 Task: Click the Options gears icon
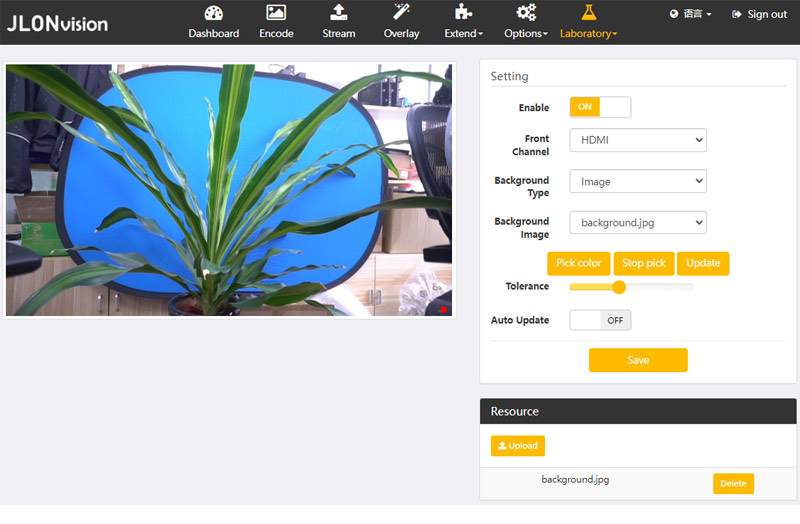526,13
